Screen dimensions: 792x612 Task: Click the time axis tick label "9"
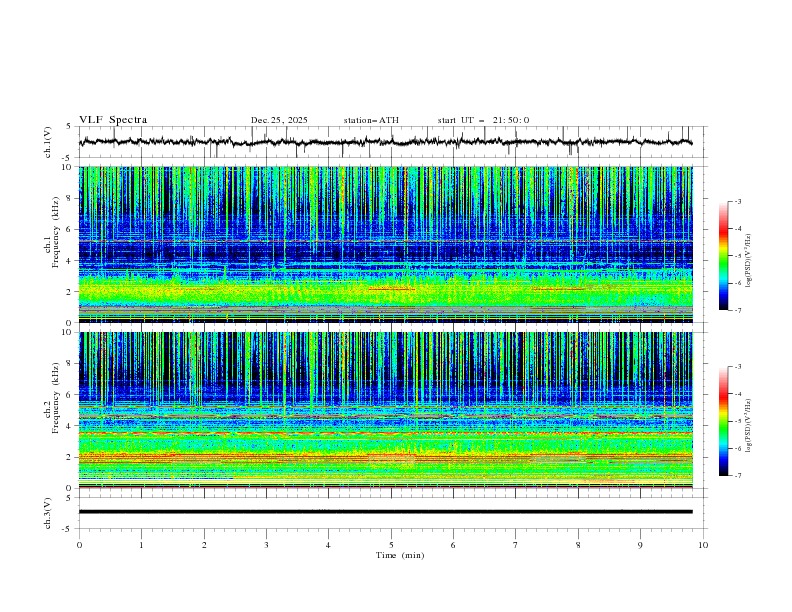[x=640, y=545]
